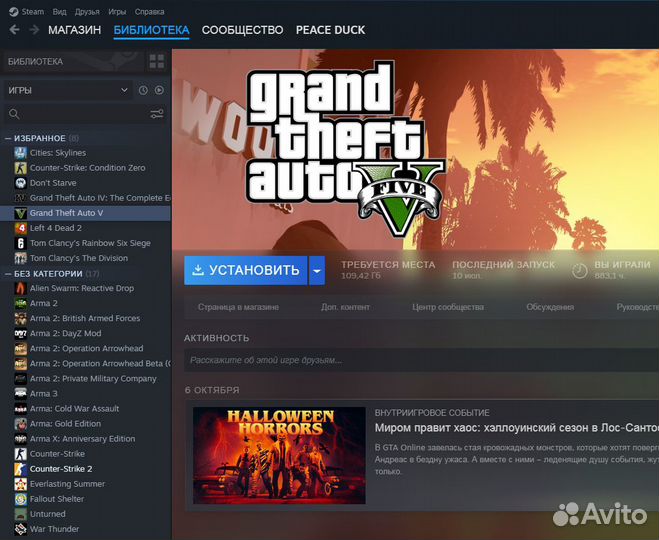This screenshot has height=540, width=659.
Task: Click the Arma 2: DayZ Mod icon
Action: pos(20,333)
